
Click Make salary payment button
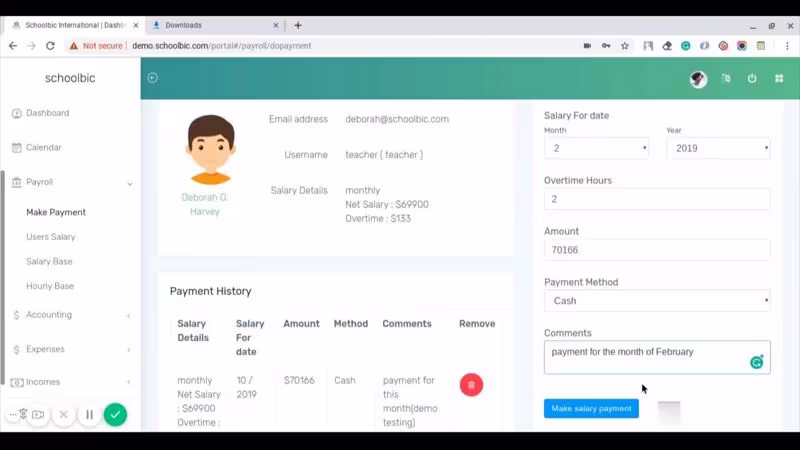click(x=591, y=409)
